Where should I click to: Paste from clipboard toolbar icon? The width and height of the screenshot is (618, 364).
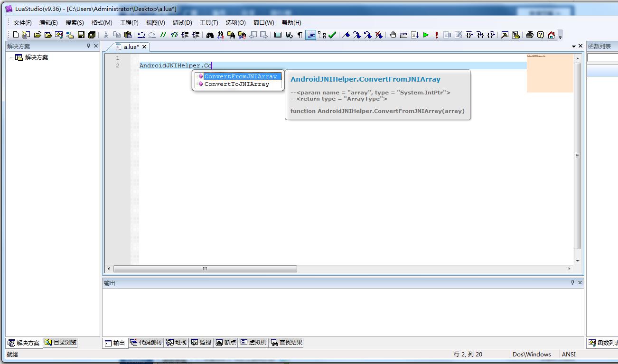pyautogui.click(x=128, y=35)
